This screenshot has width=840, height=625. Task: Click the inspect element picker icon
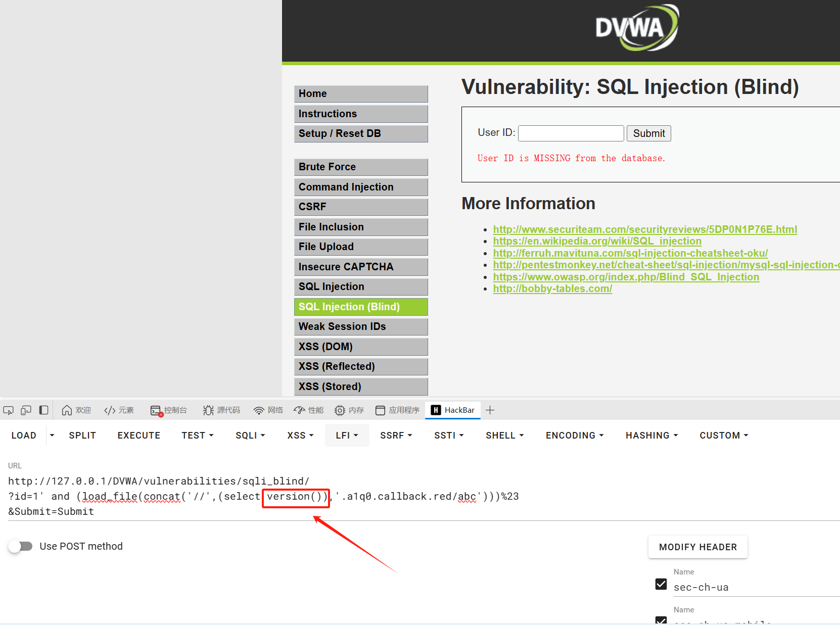(x=9, y=410)
